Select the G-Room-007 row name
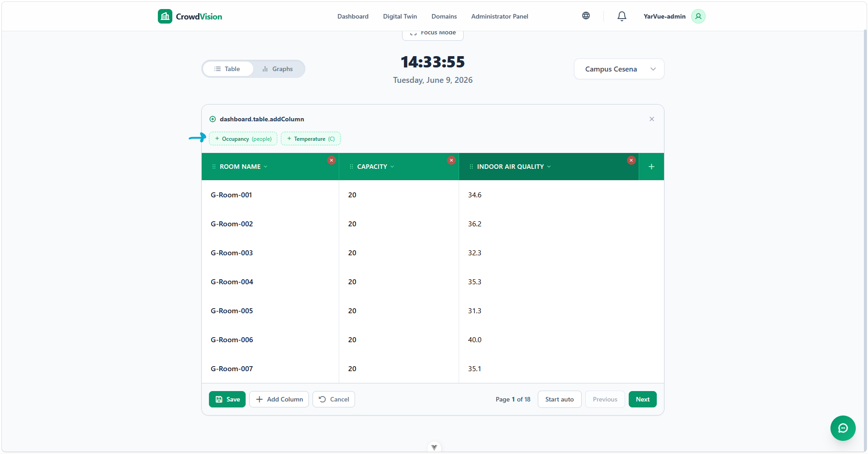This screenshot has height=454, width=868. click(232, 369)
